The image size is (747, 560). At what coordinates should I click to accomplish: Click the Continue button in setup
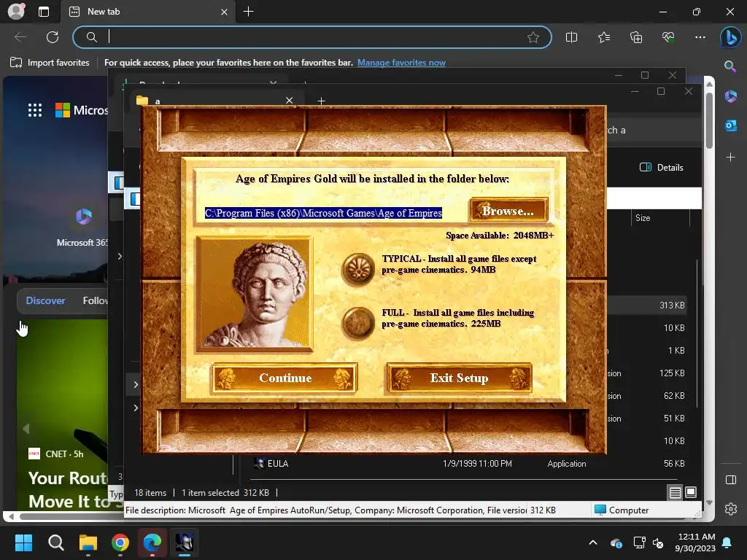pos(285,378)
